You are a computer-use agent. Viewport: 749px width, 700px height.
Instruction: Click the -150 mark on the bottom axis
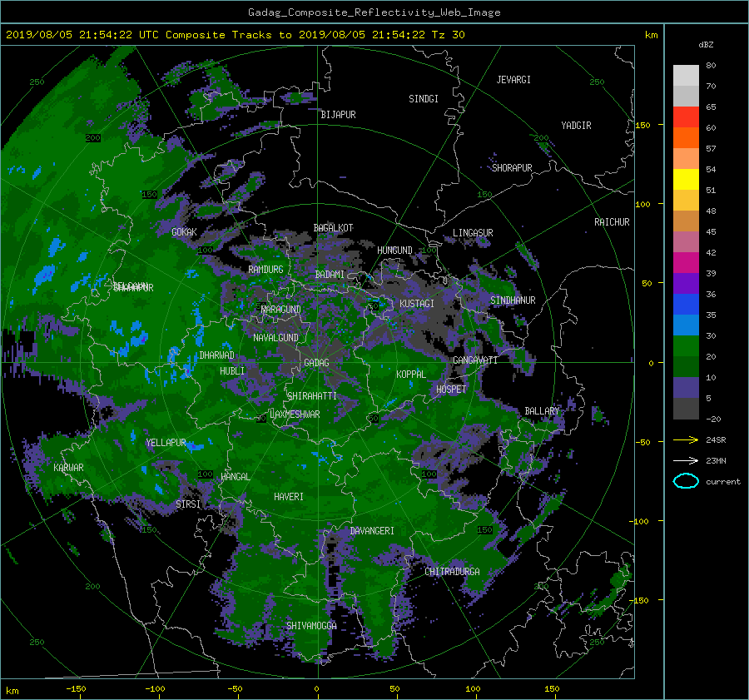(76, 689)
